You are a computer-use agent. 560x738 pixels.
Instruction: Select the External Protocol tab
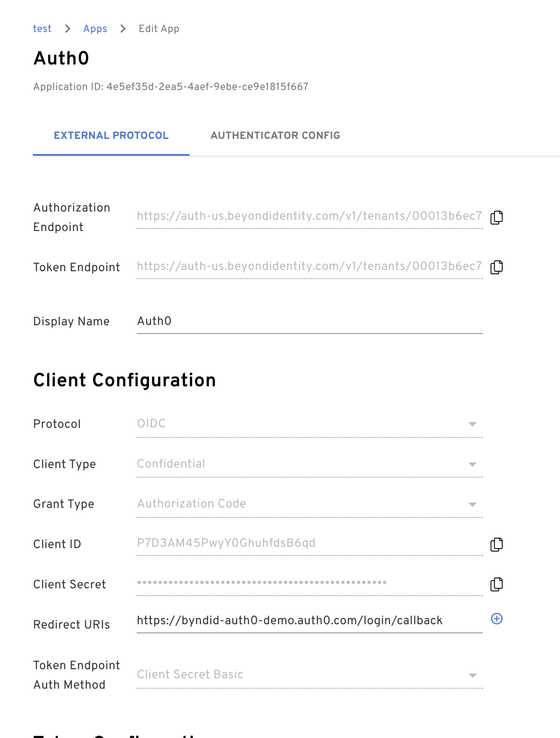111,135
